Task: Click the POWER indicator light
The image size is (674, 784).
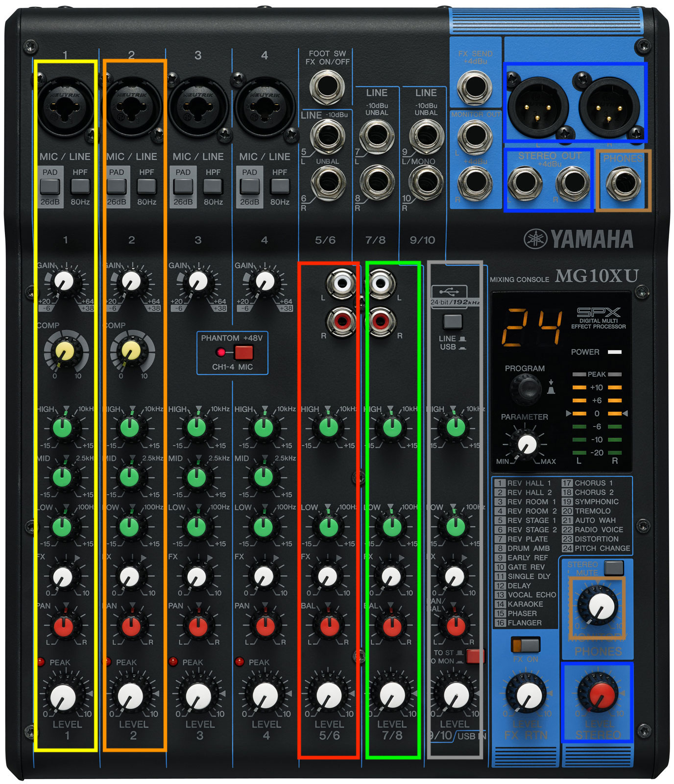Action: (x=614, y=352)
